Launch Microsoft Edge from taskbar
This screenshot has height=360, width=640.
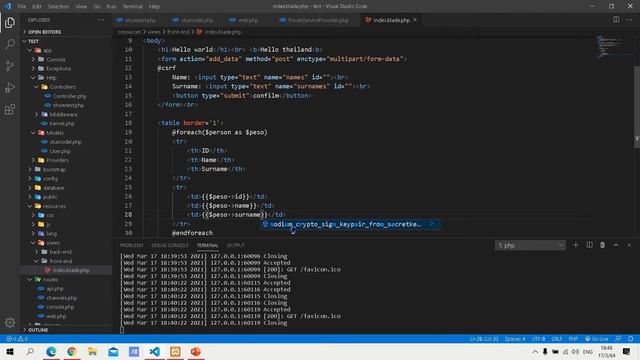tap(51, 351)
